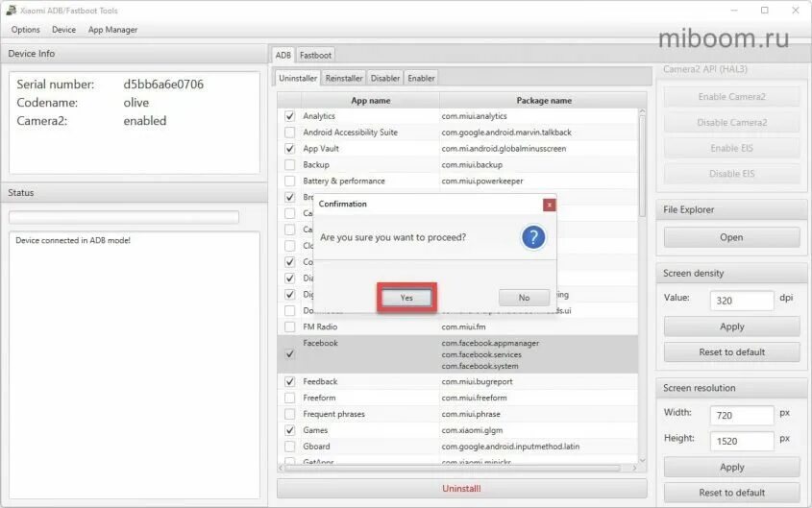Click the blue question mark icon

(533, 237)
